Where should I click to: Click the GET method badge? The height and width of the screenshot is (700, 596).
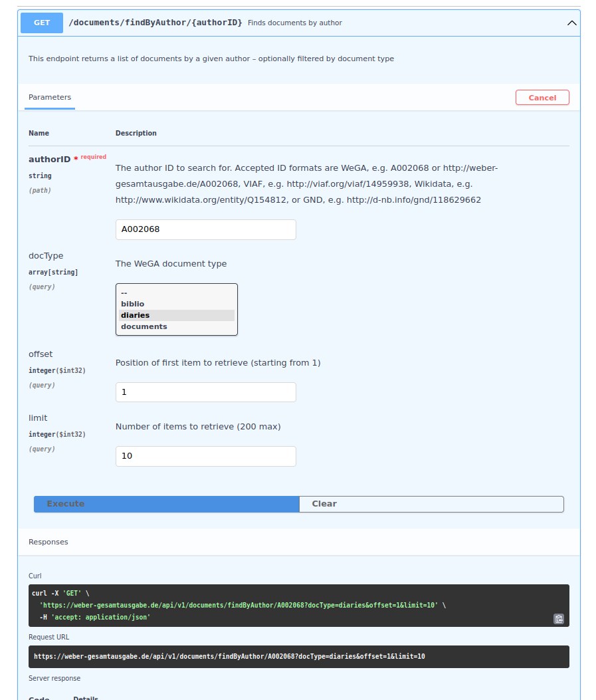(42, 23)
